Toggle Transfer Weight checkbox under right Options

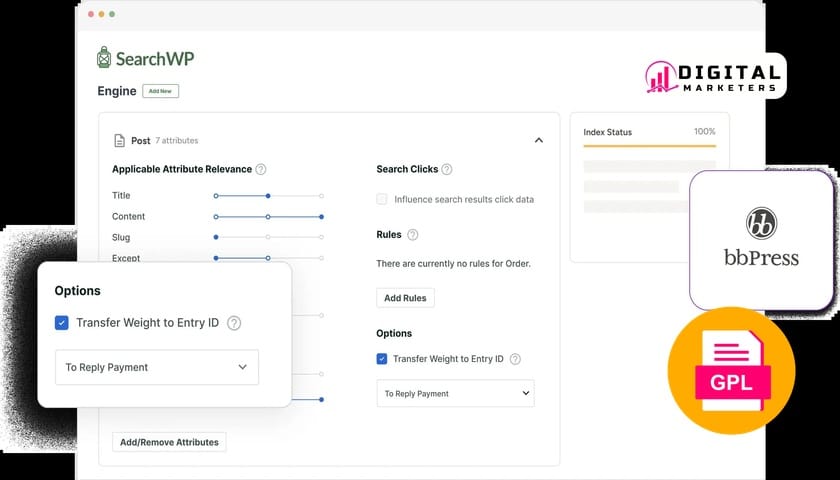pyautogui.click(x=382, y=359)
